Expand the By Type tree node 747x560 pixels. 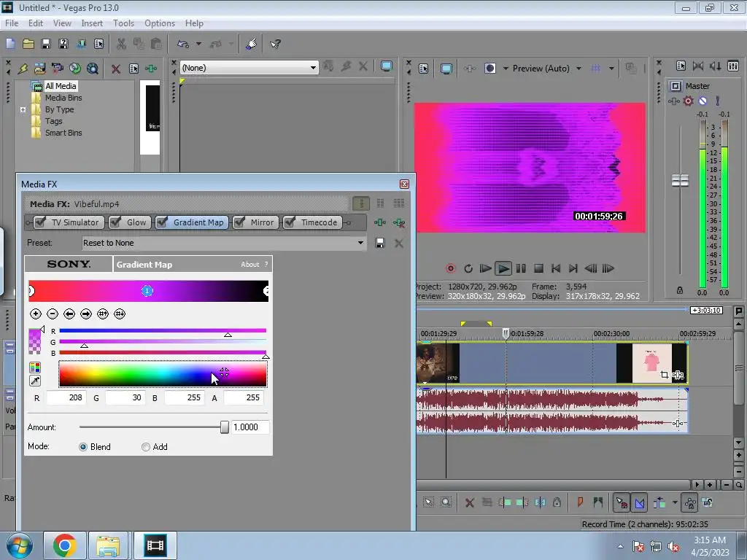[23, 109]
